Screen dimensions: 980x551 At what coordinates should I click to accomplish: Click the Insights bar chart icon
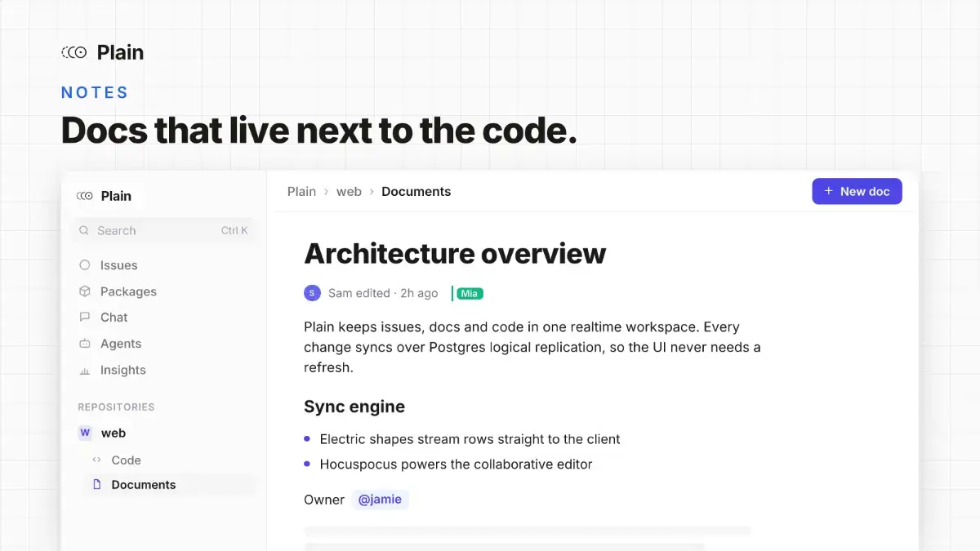(x=85, y=371)
